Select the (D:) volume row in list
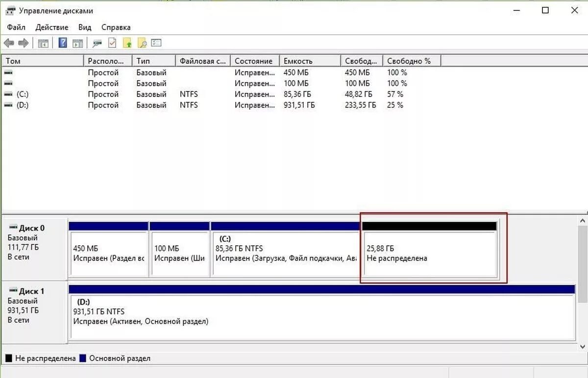588x378 pixels. point(220,105)
